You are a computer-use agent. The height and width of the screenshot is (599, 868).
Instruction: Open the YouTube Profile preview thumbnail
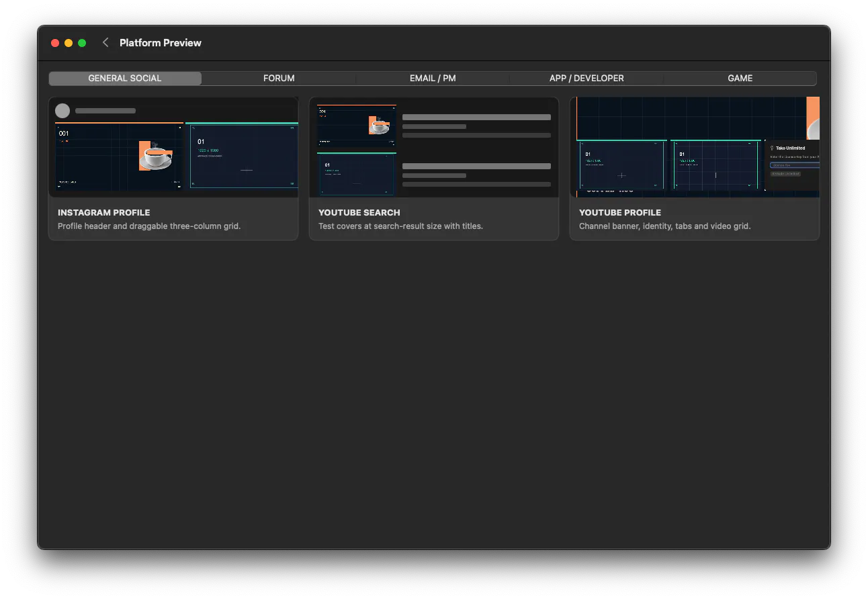pos(695,147)
